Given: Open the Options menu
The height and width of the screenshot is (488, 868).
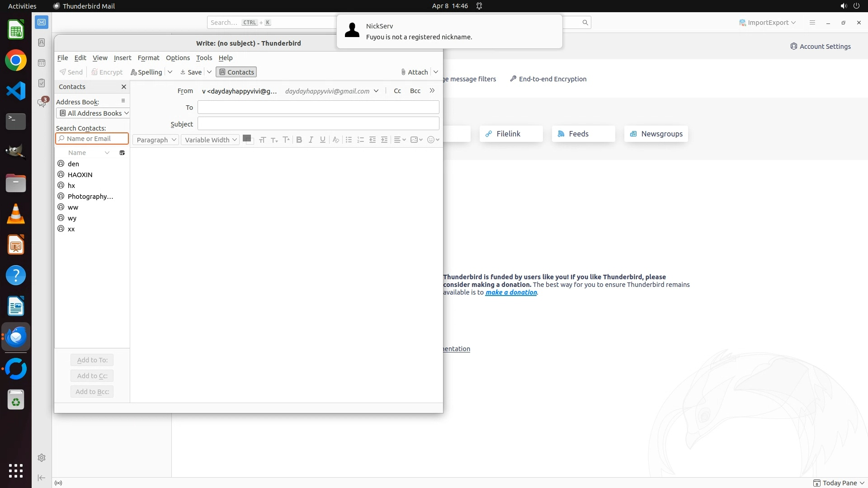Looking at the screenshot, I should pyautogui.click(x=178, y=58).
